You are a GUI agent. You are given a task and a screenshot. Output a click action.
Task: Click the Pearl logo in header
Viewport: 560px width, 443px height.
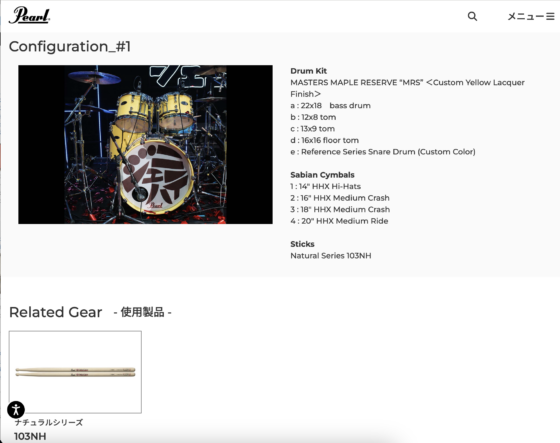tap(29, 15)
